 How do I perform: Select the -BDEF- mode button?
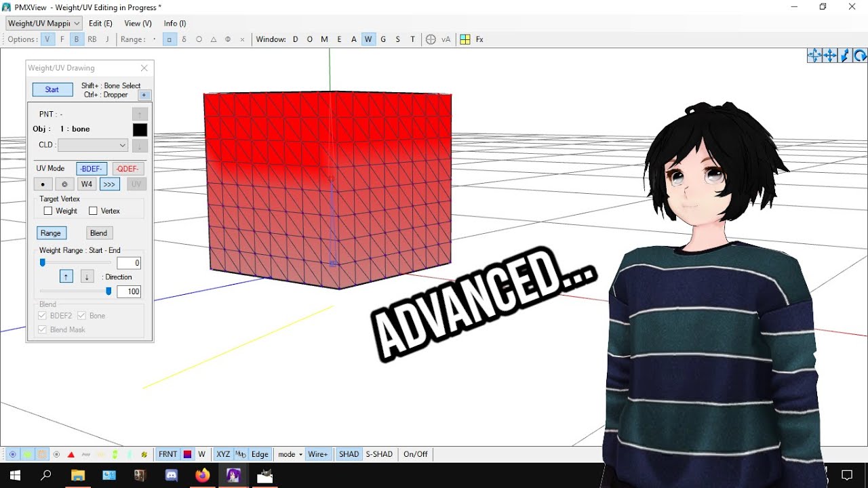(92, 169)
